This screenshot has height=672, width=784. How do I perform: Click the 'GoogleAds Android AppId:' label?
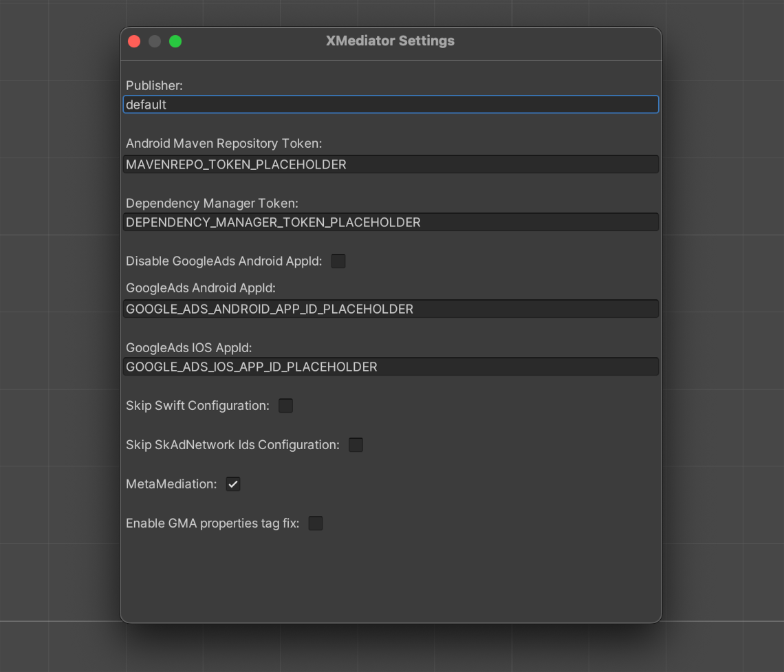point(201,288)
